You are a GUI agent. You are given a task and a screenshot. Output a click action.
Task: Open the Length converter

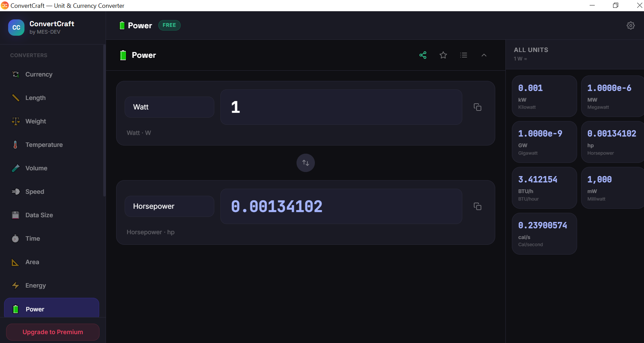[52, 98]
